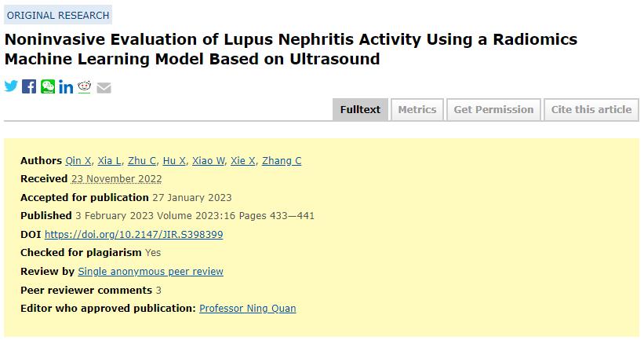
Task: Select Cite this article tab
Action: pos(591,110)
